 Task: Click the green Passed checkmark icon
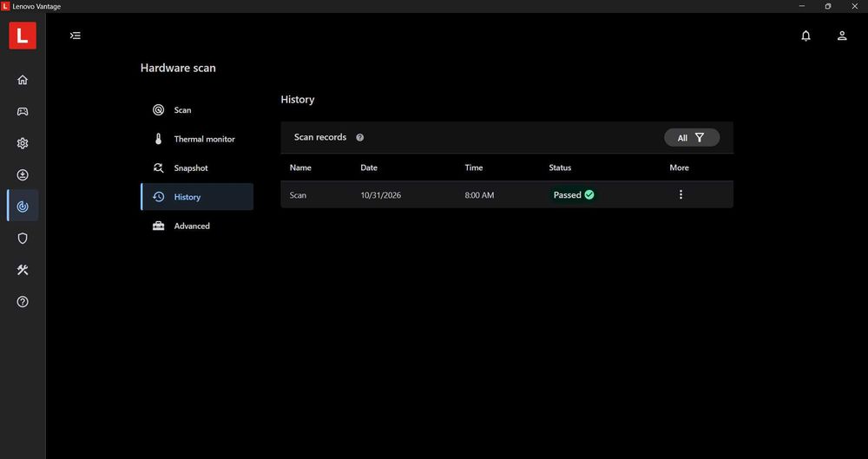click(x=589, y=194)
